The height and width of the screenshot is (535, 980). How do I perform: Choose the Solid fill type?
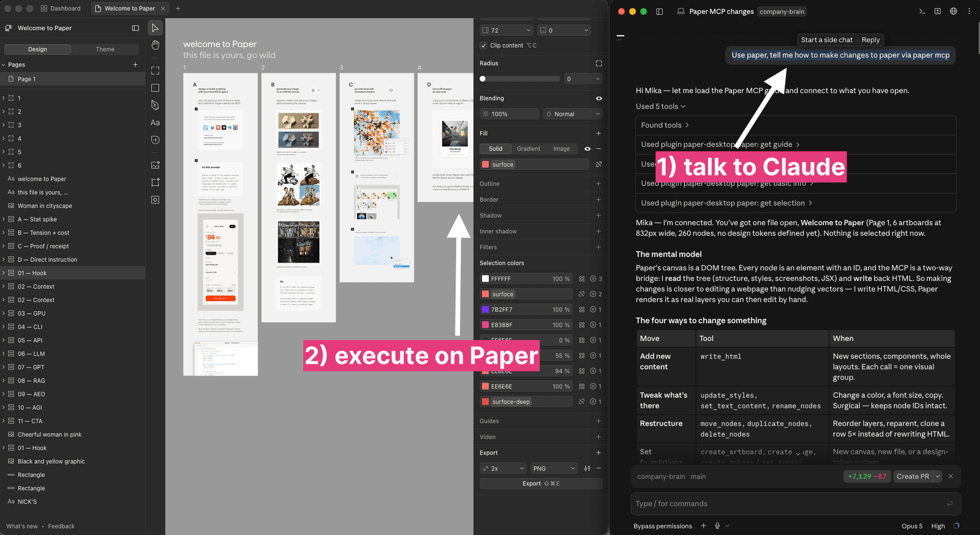pos(496,149)
